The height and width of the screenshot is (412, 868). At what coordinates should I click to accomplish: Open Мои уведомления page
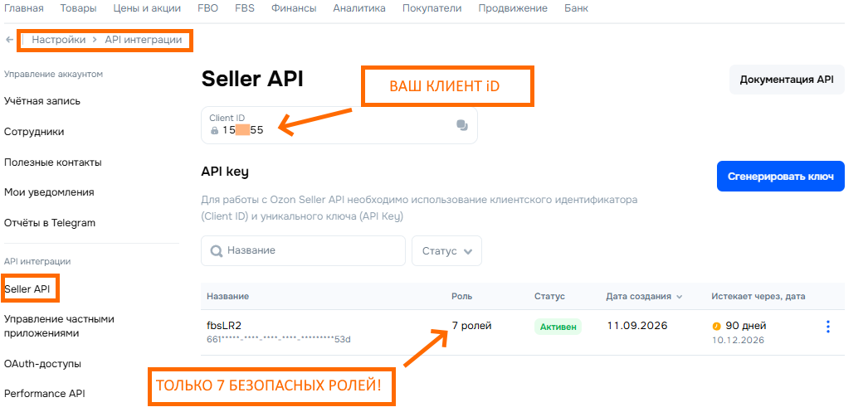click(x=49, y=192)
